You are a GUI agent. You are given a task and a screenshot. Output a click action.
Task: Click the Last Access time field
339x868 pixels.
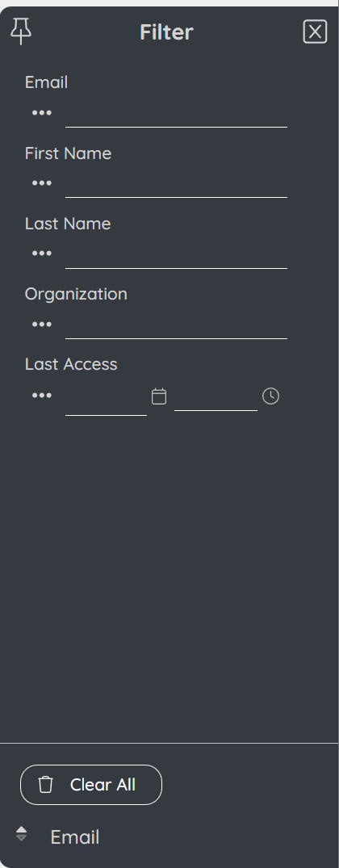[x=216, y=399]
